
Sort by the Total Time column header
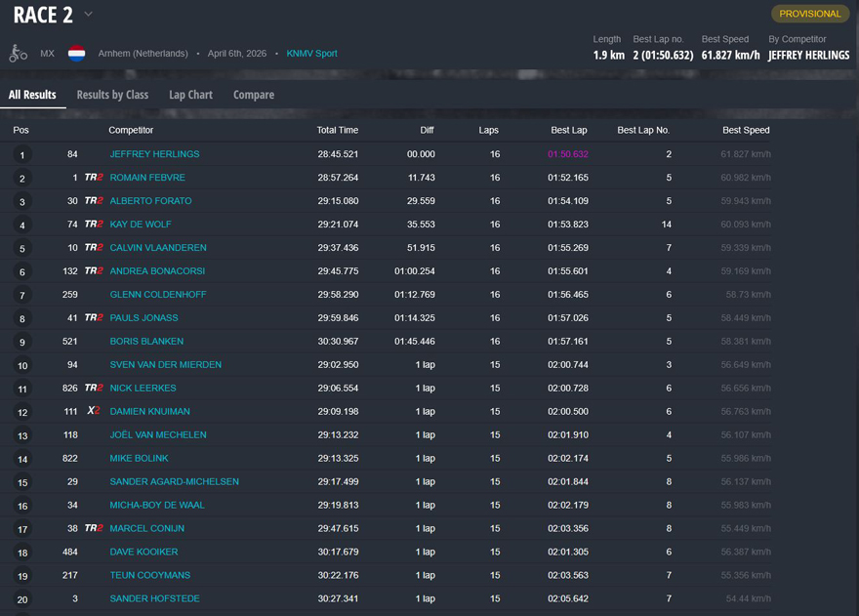coord(337,130)
